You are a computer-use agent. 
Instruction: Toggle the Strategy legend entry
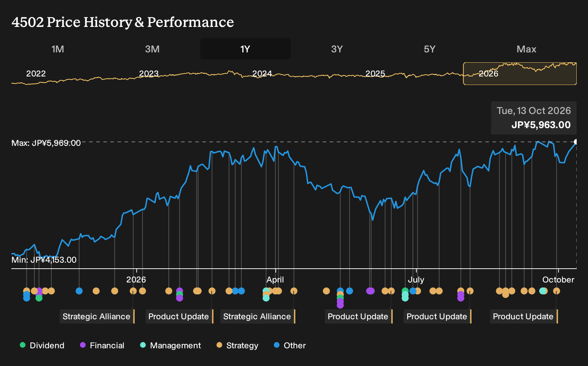click(x=237, y=345)
